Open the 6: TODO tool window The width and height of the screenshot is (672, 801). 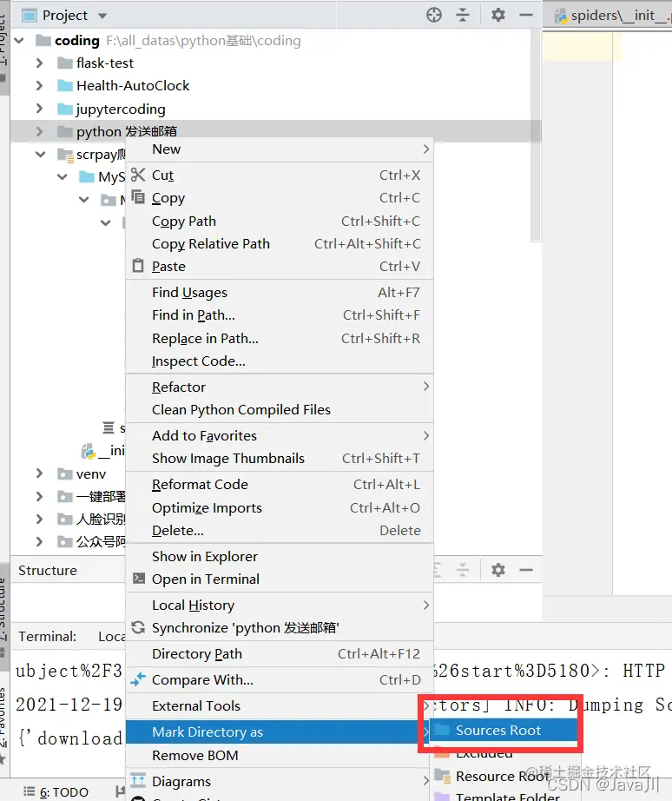click(56, 791)
